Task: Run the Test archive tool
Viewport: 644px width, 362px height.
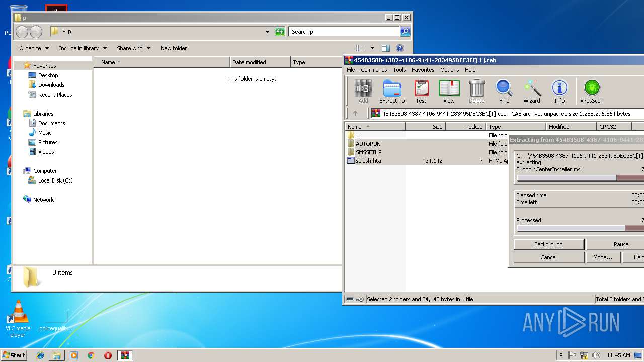Action: click(x=421, y=92)
